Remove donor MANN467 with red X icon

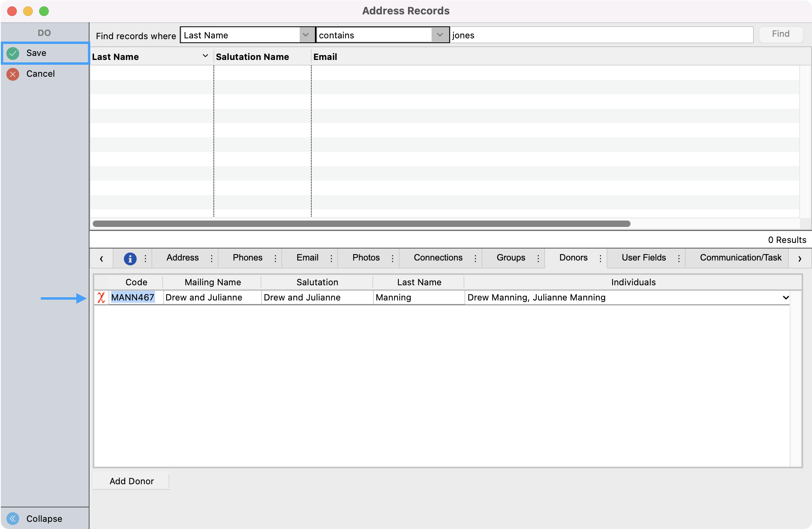(101, 298)
